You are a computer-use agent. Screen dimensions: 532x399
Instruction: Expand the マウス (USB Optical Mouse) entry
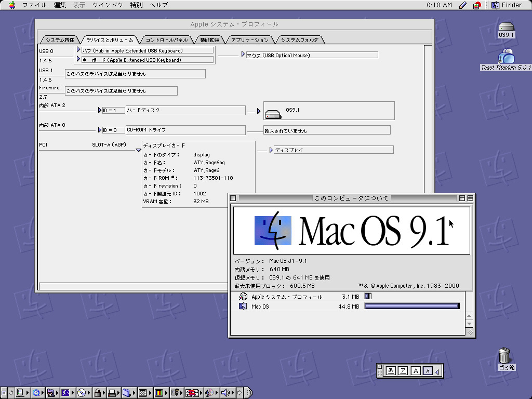243,54
